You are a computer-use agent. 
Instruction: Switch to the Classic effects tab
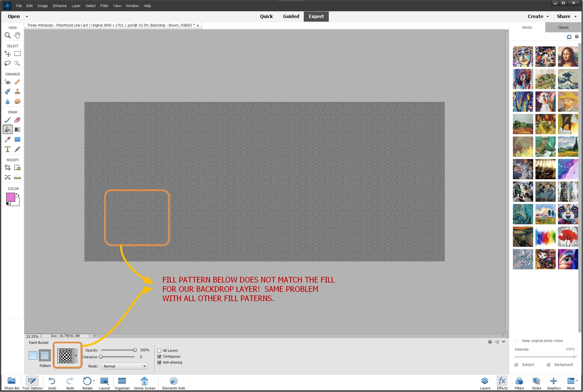point(563,27)
